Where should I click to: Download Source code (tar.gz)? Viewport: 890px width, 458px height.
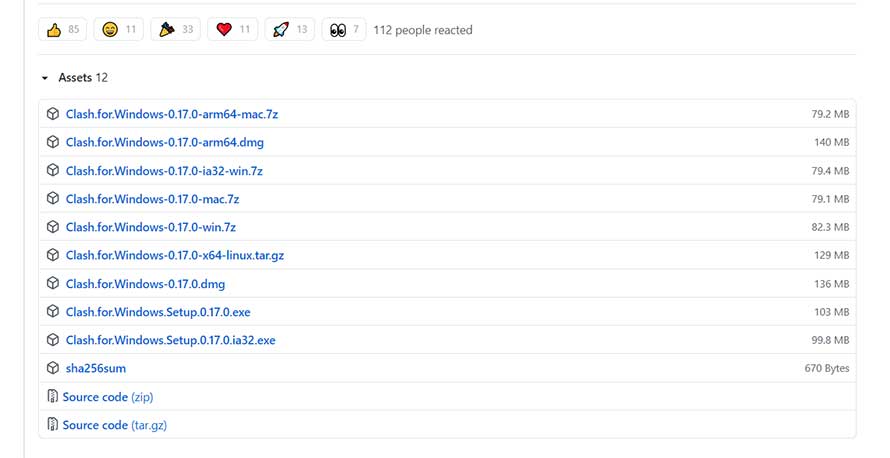click(115, 425)
